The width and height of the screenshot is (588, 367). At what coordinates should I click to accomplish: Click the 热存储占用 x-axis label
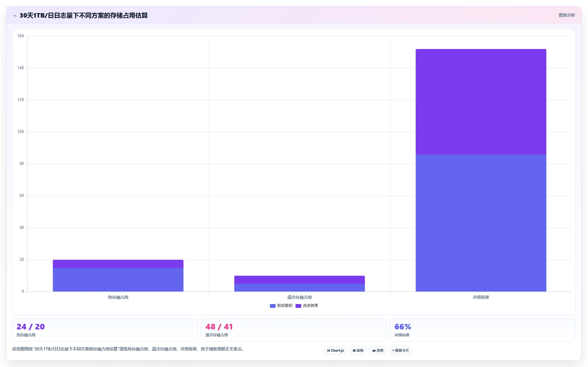[x=118, y=297]
